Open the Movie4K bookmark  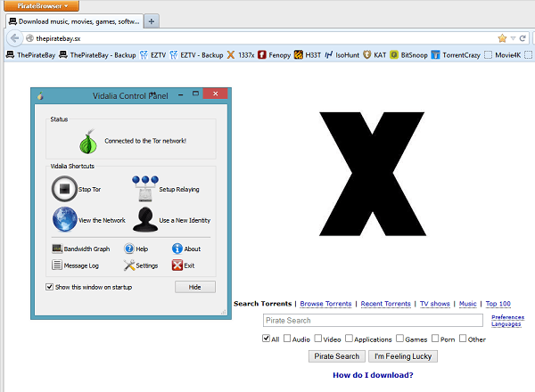[x=503, y=55]
